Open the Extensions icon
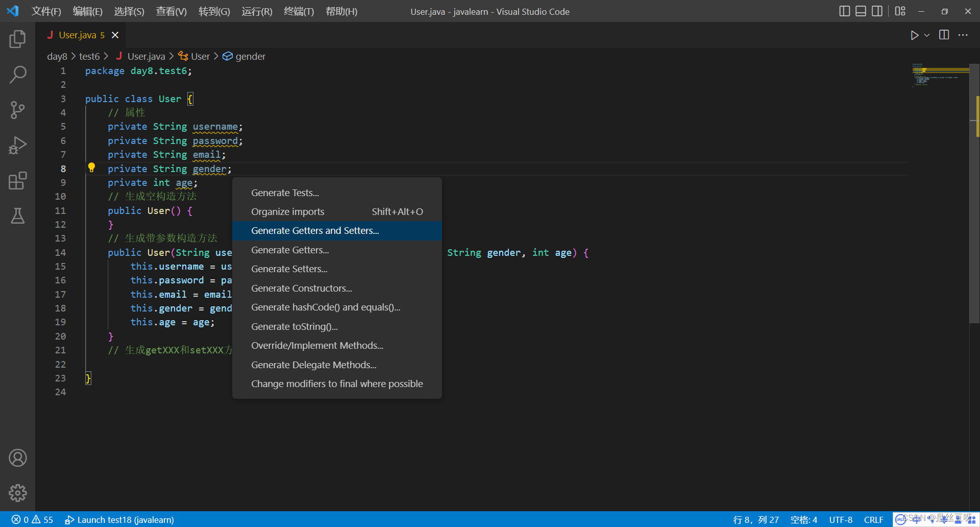Screen dimensions: 980x527 pos(17,181)
